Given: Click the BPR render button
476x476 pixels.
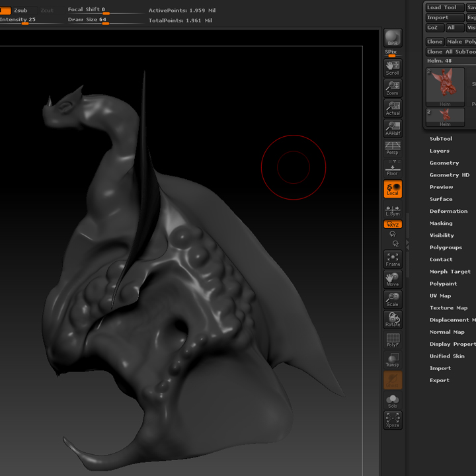Looking at the screenshot, I should (x=393, y=38).
